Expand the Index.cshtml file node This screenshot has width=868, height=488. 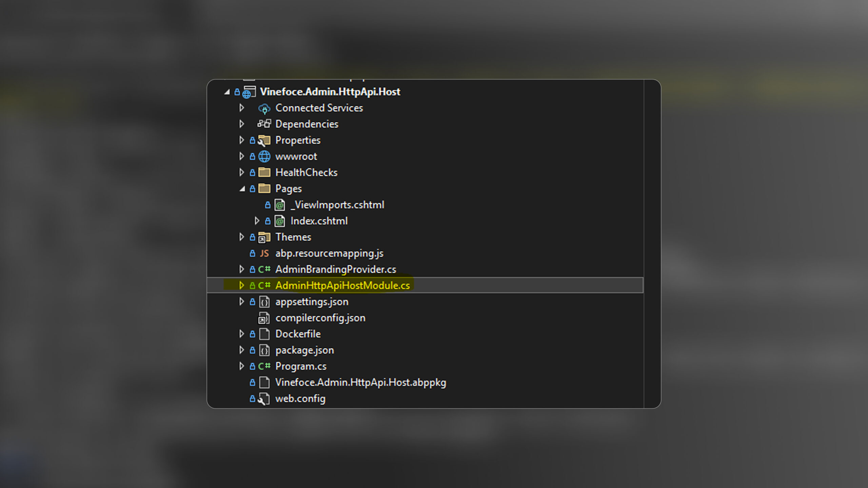257,221
